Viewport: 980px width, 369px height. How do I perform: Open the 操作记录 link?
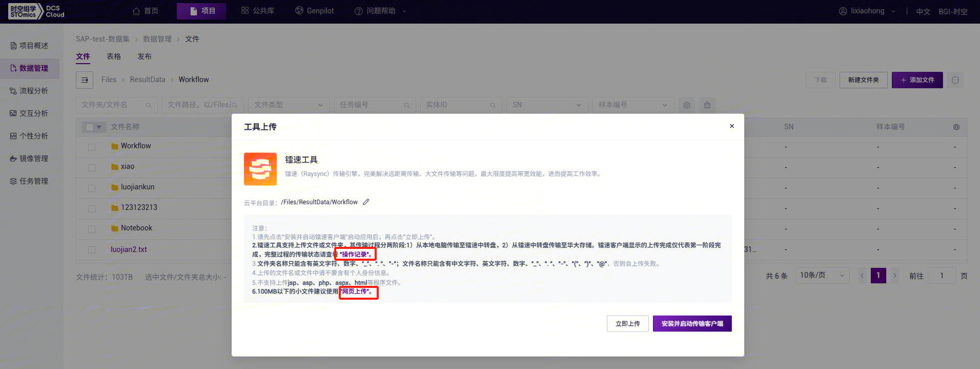(355, 255)
